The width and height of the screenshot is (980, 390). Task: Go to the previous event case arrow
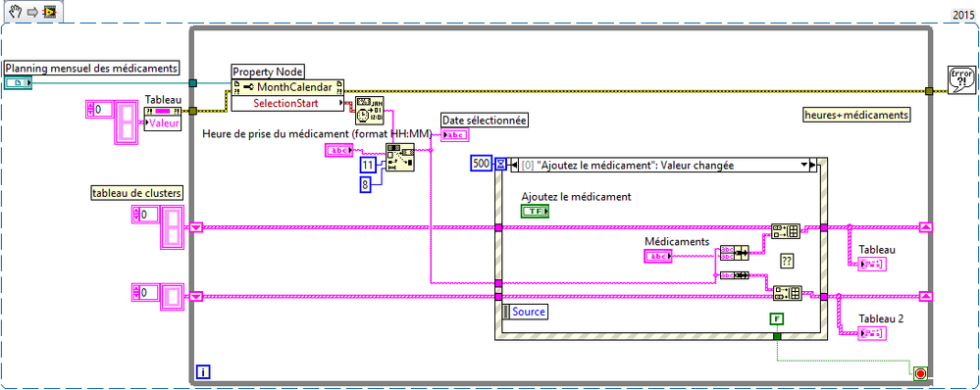click(514, 166)
